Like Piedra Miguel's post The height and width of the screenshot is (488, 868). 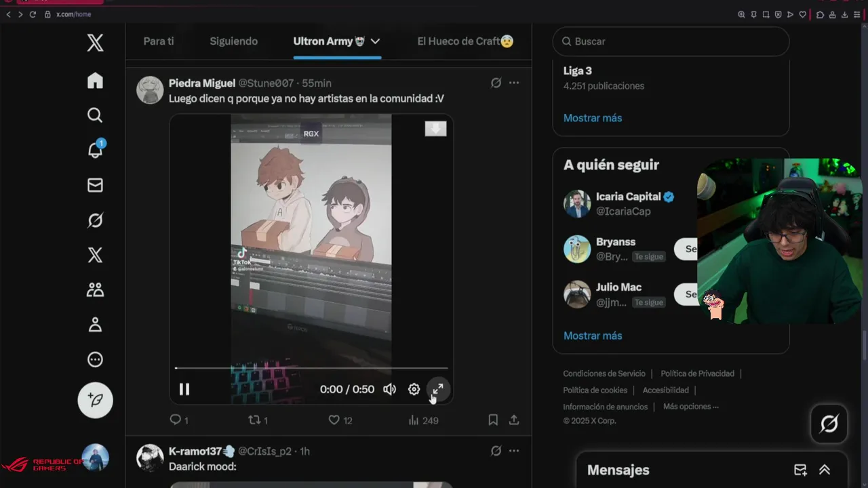click(340, 420)
